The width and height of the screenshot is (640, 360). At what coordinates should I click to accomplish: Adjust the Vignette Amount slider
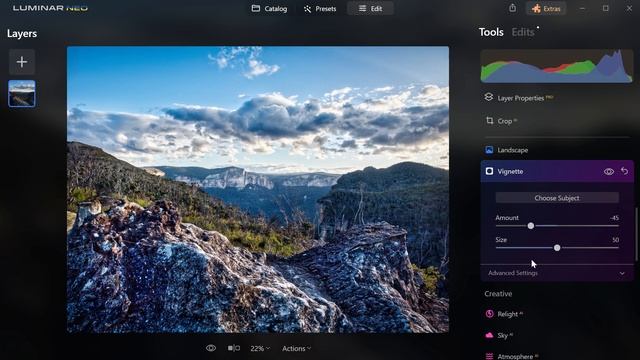531,226
